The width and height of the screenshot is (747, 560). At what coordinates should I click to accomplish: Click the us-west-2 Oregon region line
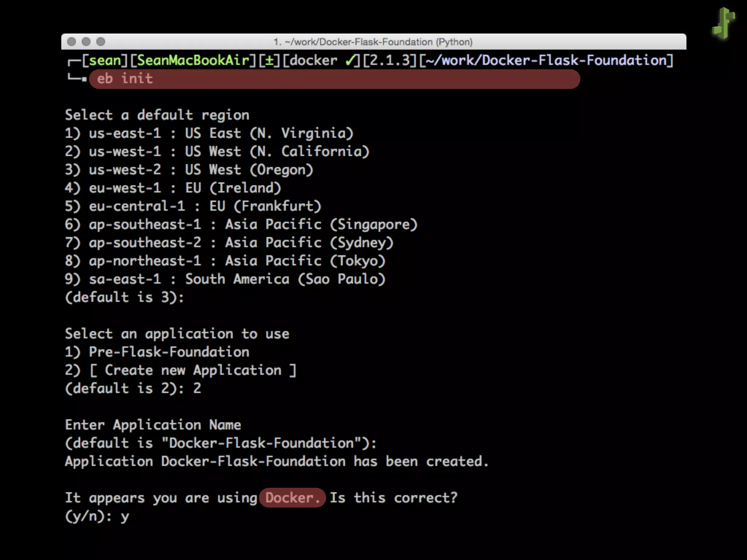(189, 170)
